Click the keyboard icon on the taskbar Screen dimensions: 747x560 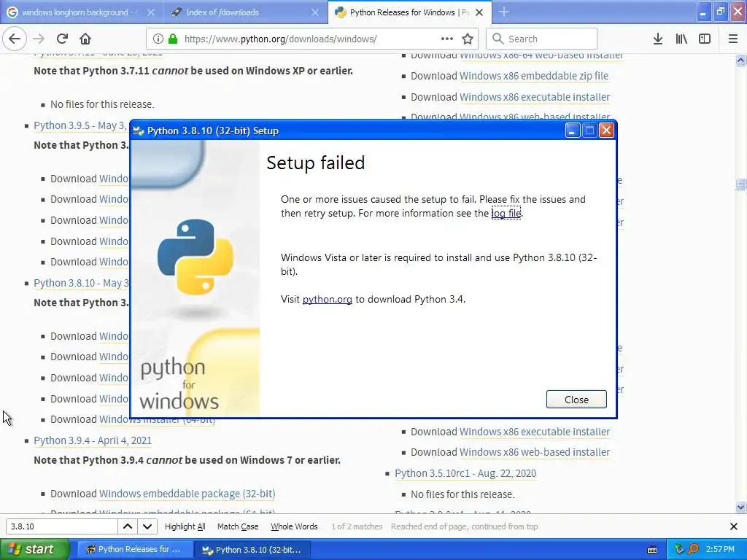[x=652, y=550]
